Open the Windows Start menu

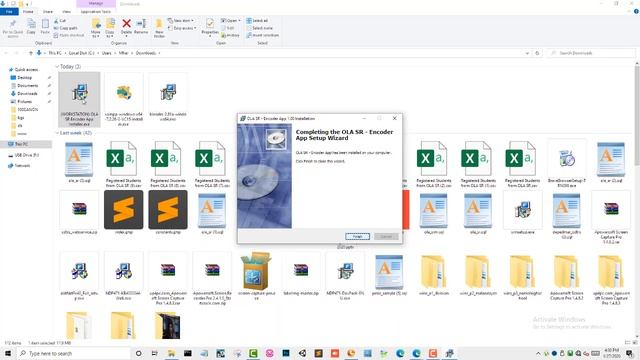coord(7,353)
